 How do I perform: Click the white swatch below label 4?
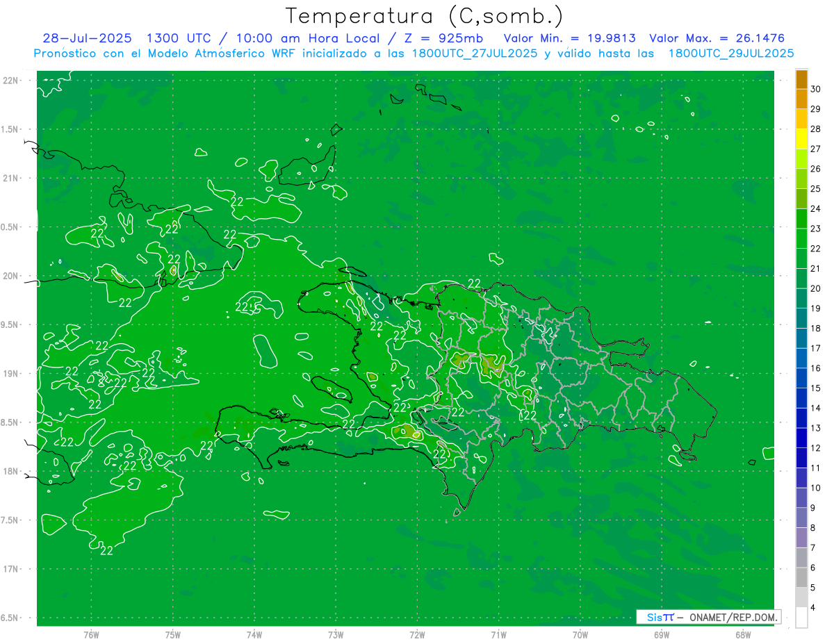801,618
